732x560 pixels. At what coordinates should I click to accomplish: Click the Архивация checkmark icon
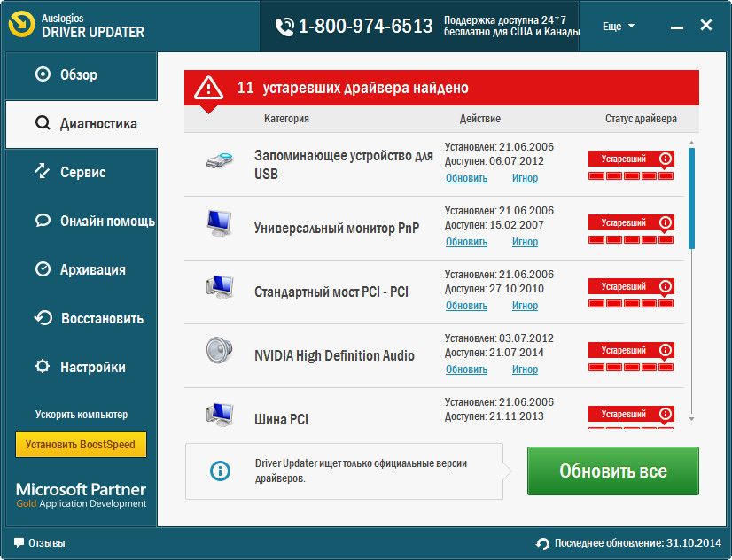coord(43,269)
